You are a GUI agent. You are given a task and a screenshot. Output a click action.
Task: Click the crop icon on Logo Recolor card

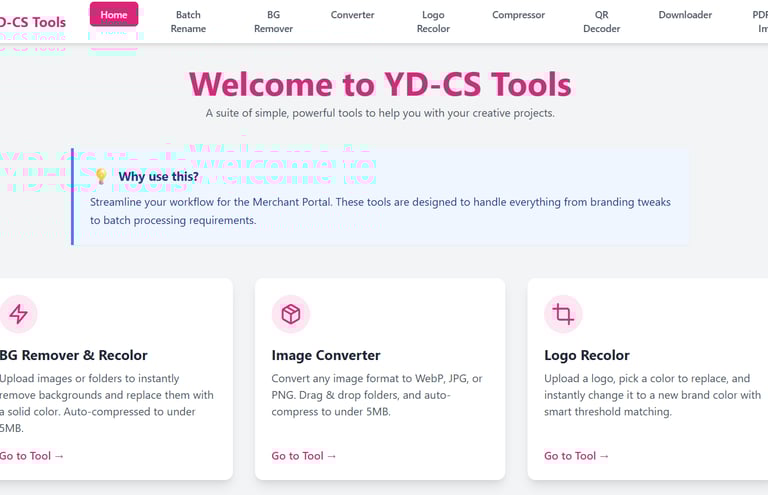click(x=563, y=314)
